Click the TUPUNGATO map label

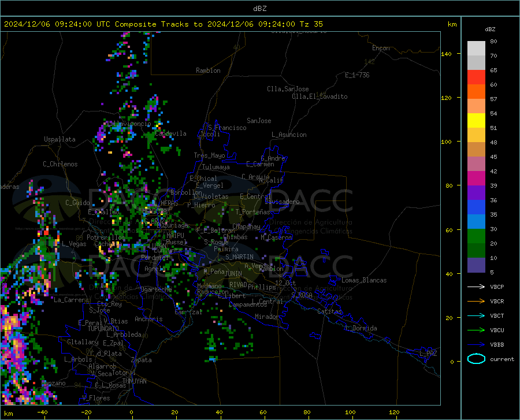103,329
